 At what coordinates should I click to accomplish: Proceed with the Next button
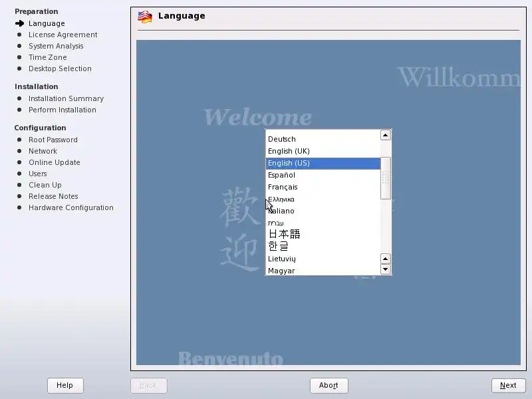[508, 386]
